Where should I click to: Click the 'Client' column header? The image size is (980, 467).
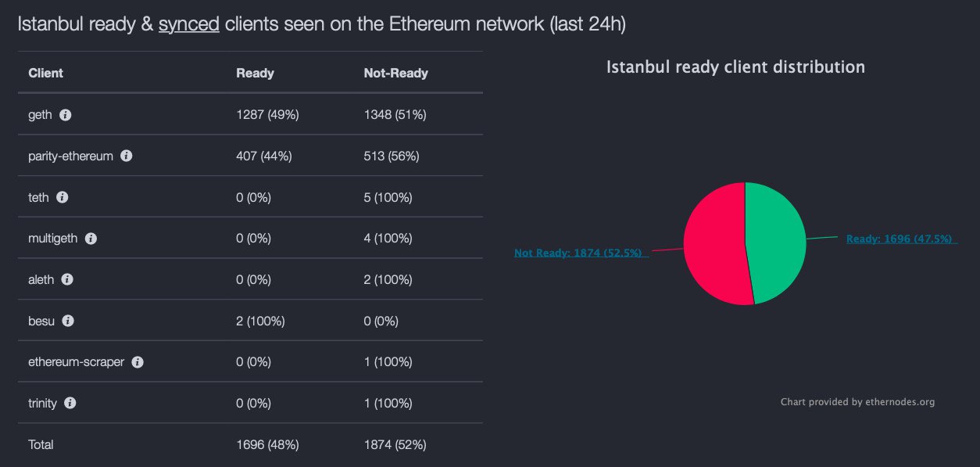point(45,73)
